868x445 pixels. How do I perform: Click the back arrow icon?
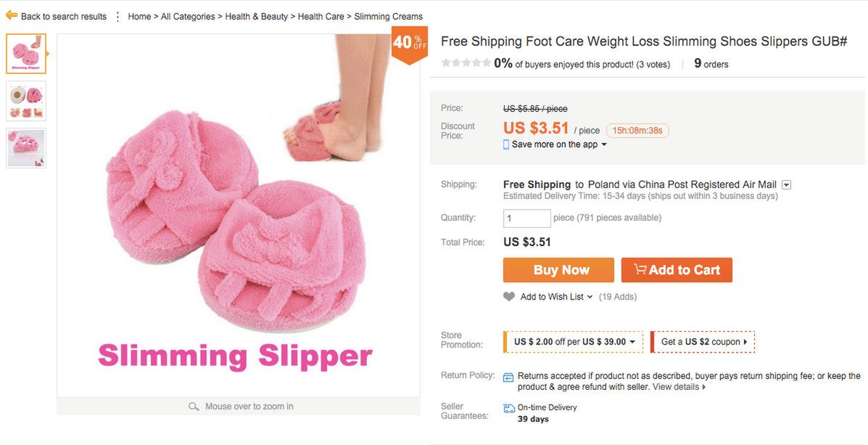[x=12, y=15]
